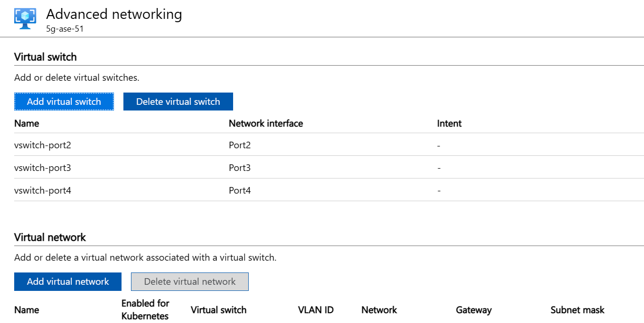
Task: Click the Add virtual switch button
Action: pos(64,101)
